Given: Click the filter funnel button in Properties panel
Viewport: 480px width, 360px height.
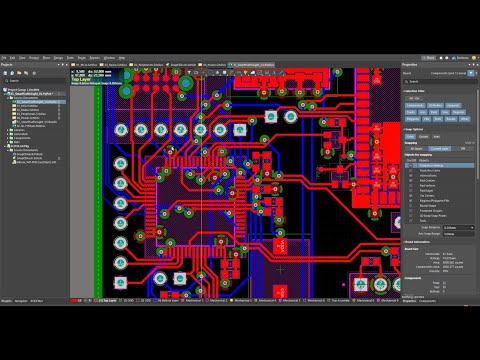Looking at the screenshot, I should pos(471,73).
